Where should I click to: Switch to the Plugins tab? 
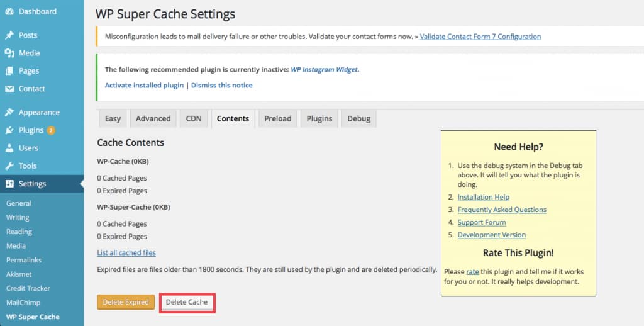[319, 119]
